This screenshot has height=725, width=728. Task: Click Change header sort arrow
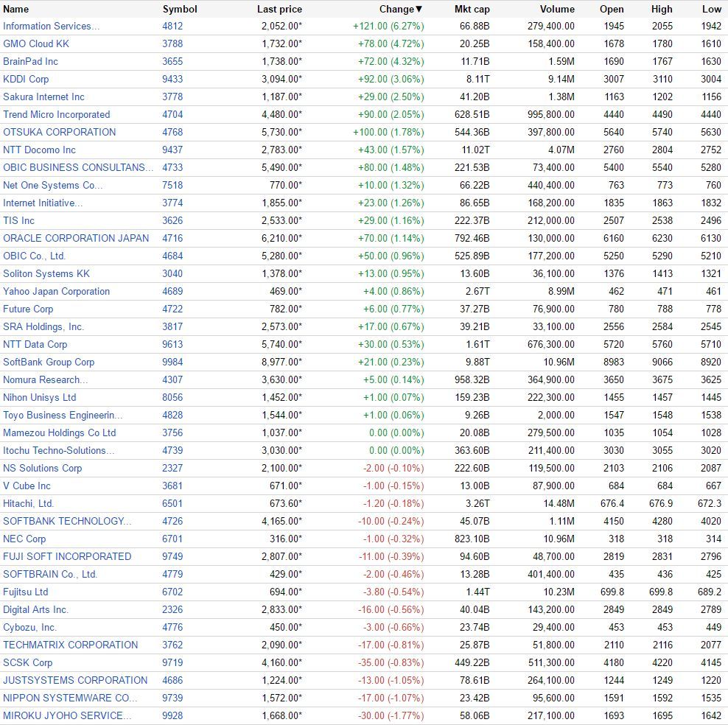419,10
